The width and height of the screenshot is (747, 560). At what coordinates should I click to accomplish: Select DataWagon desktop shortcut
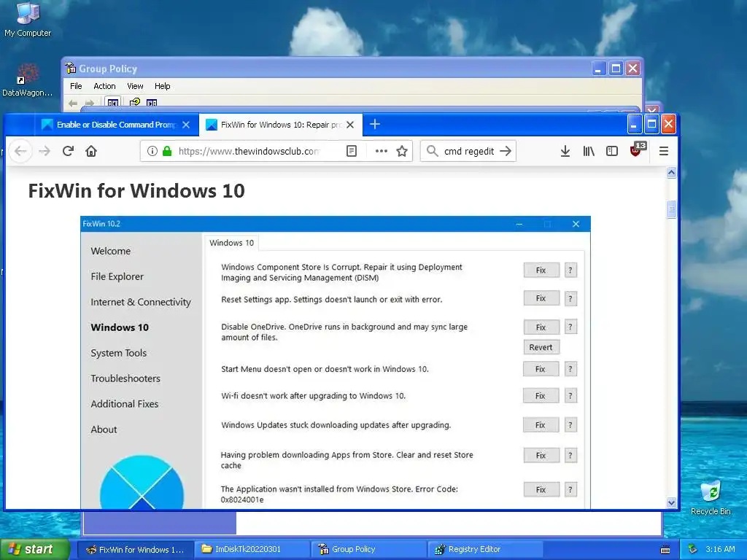(x=27, y=80)
